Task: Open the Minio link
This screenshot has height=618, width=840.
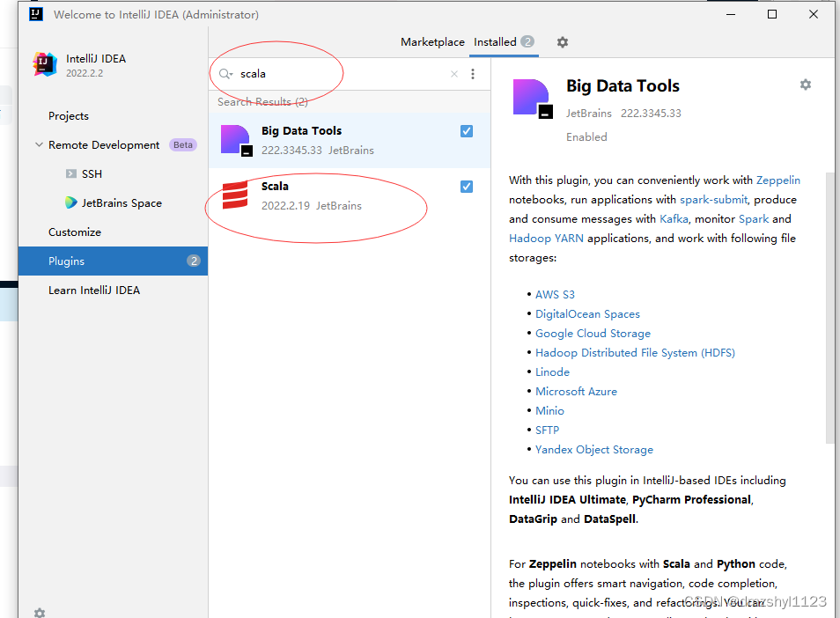Action: click(549, 410)
